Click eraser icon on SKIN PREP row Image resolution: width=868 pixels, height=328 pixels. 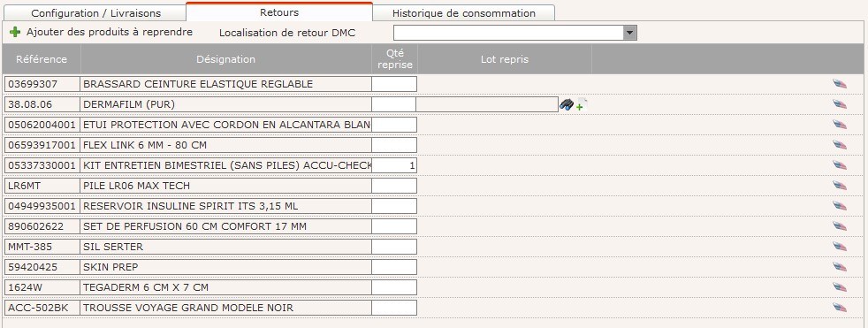tap(840, 267)
